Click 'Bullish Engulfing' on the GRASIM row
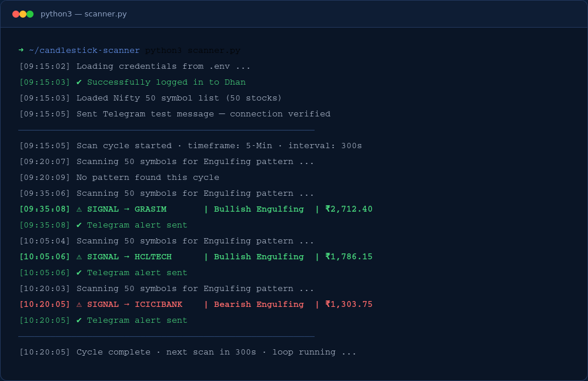 pyautogui.click(x=259, y=209)
